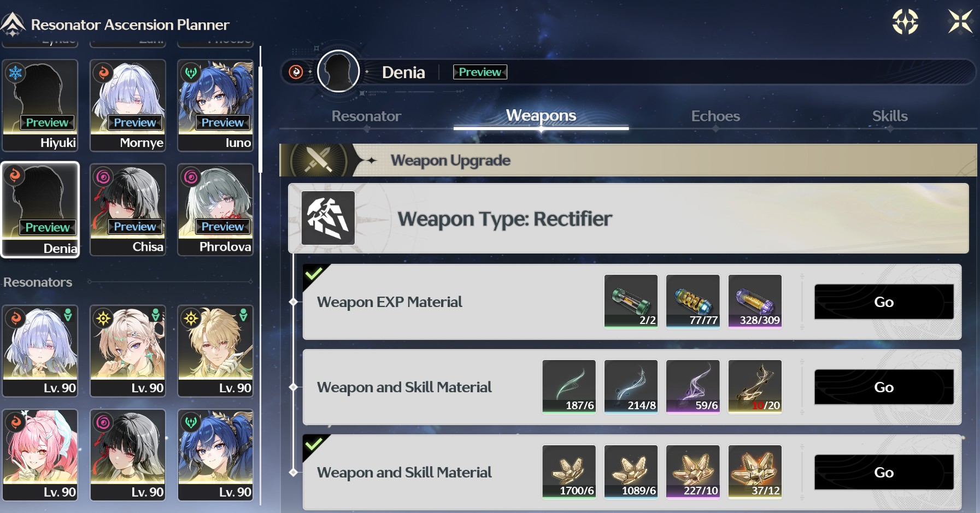Close the Resonator Ascension Planner

point(960,22)
